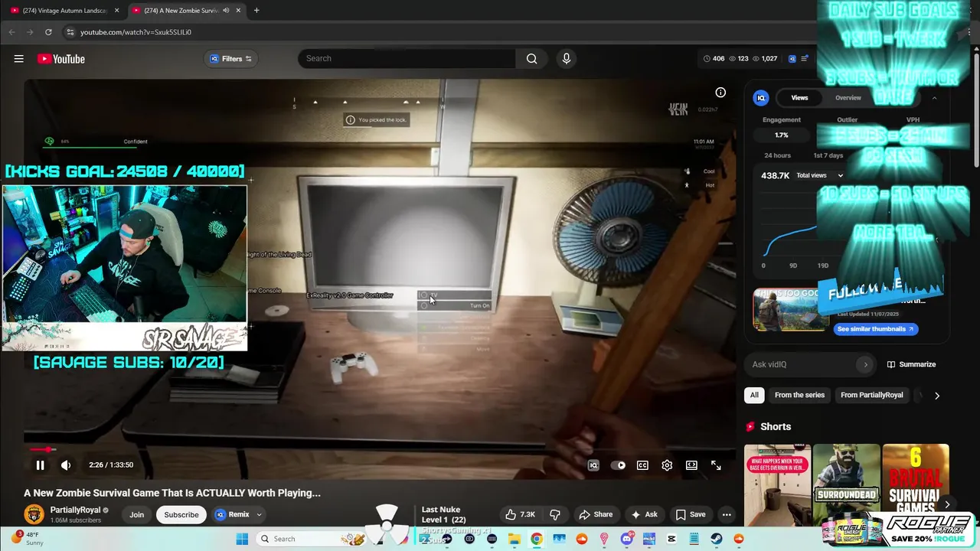Click the Windows taskbar search box
Image resolution: width=980 pixels, height=551 pixels.
(312, 539)
